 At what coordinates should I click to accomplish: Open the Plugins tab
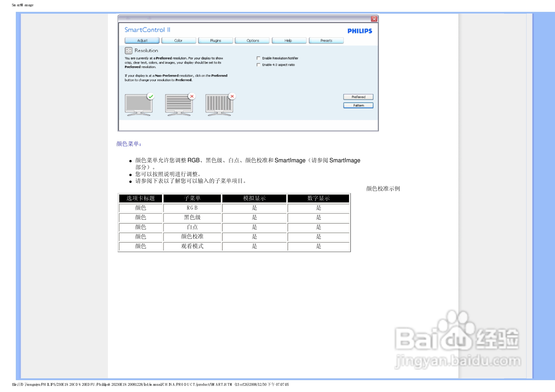pos(215,41)
